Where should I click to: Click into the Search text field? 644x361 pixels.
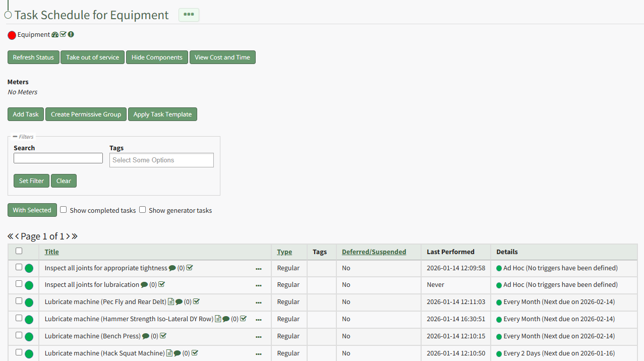[x=58, y=158]
